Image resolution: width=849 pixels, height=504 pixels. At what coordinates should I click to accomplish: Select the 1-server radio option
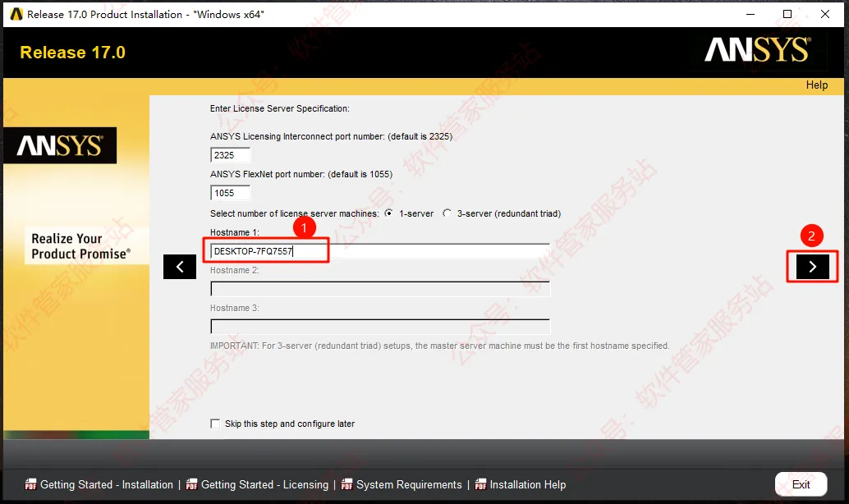click(x=388, y=213)
